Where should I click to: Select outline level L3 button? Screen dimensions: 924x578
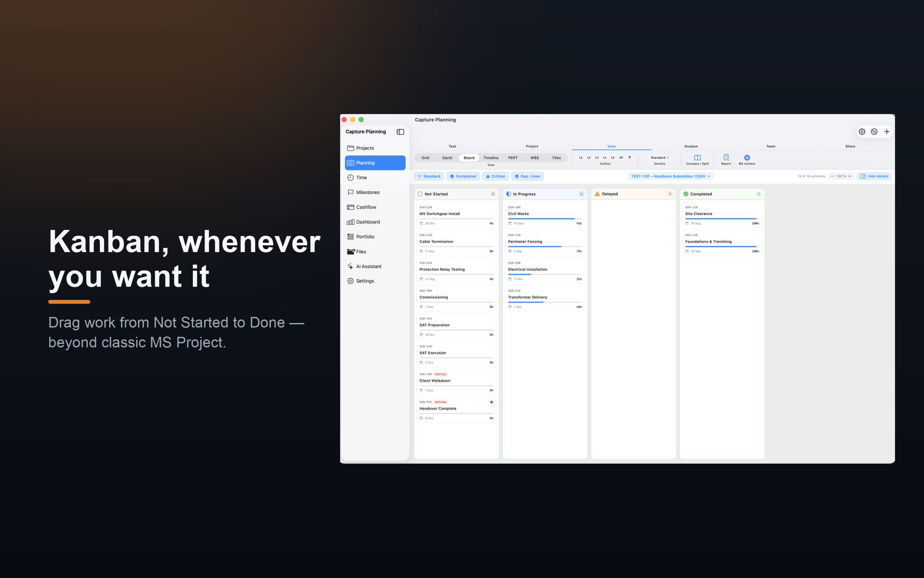coord(597,158)
